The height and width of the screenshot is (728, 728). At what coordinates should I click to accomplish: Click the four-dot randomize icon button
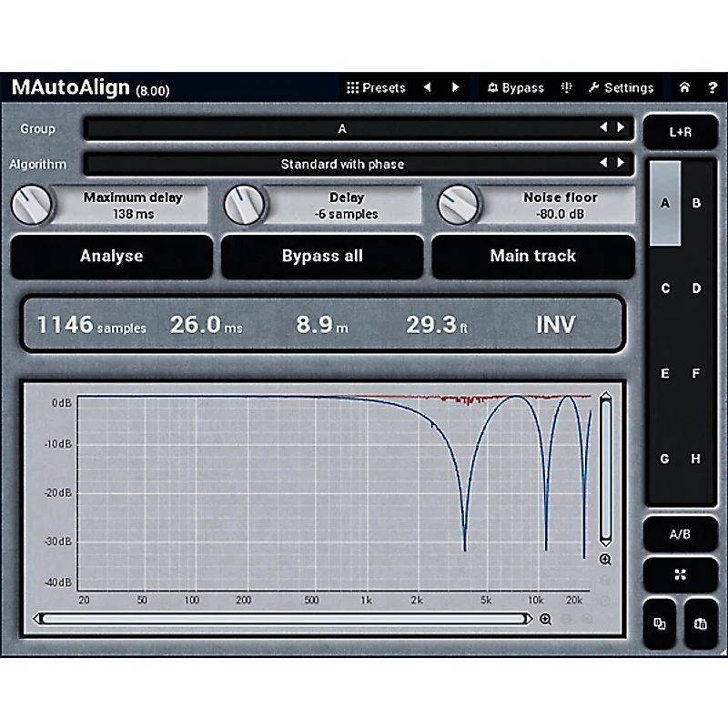[680, 575]
